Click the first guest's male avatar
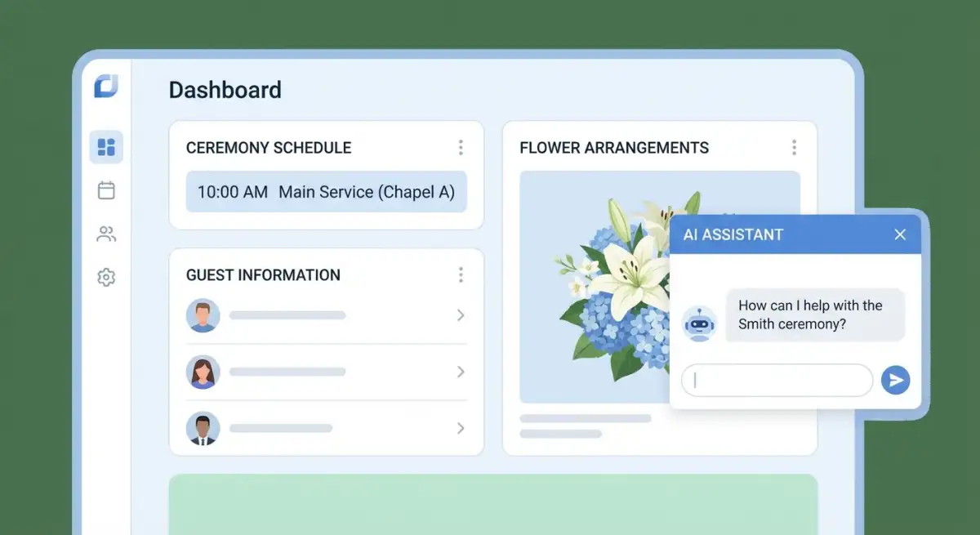The height and width of the screenshot is (535, 980). (203, 315)
